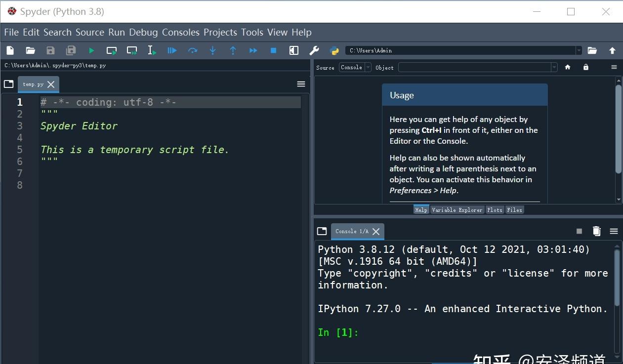Go to parent directory arrow icon
This screenshot has width=623, height=364.
click(612, 50)
